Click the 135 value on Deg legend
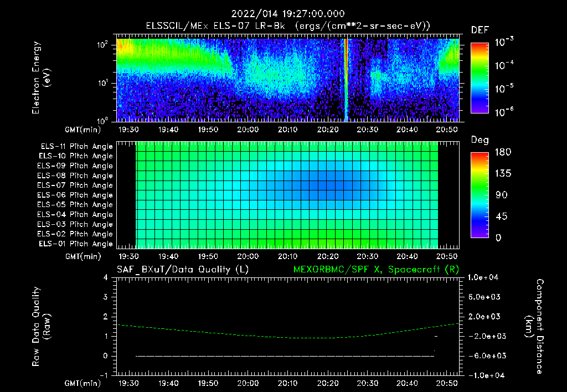 tap(503, 173)
